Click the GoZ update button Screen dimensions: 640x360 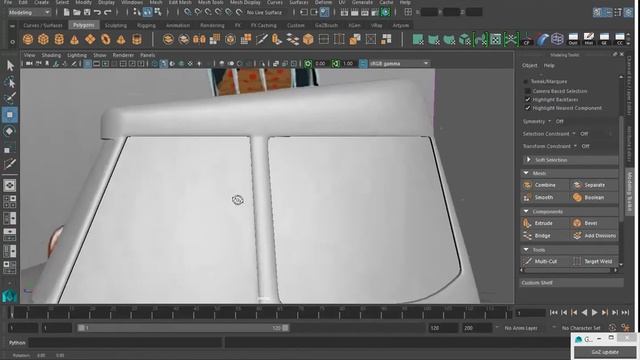605,351
